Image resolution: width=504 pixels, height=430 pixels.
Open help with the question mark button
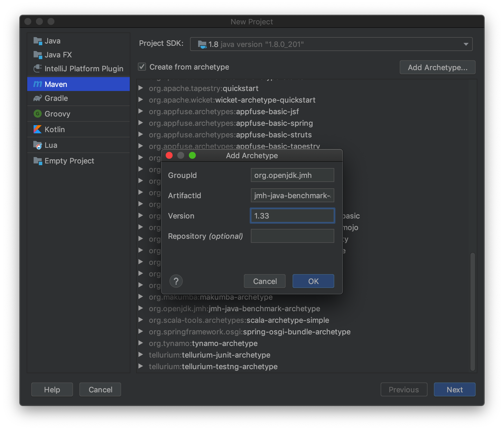pos(176,281)
